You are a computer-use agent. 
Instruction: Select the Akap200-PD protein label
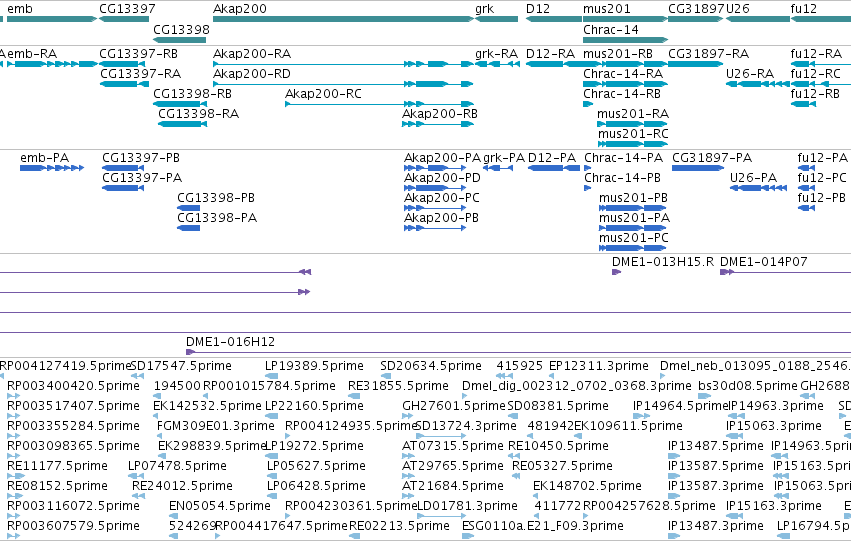tap(442, 178)
